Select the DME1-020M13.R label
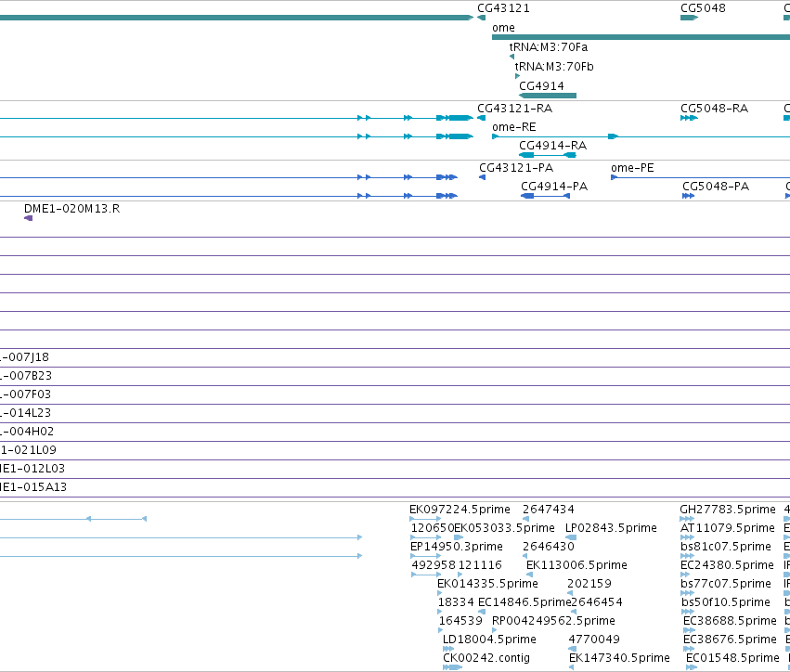This screenshot has width=790, height=672. pos(72,209)
